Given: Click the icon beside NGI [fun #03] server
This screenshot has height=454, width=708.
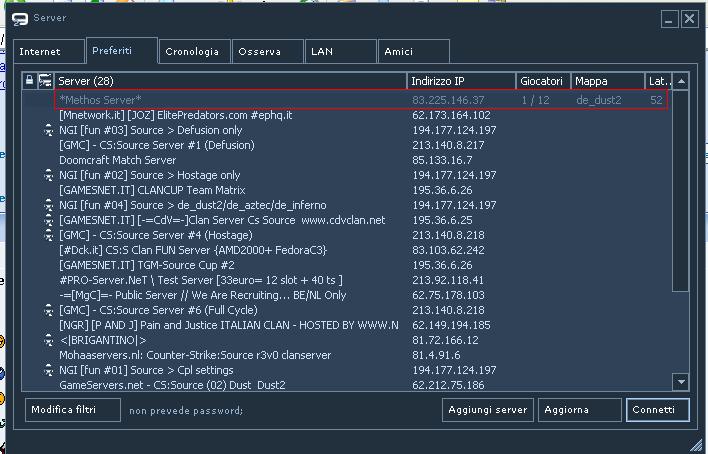Looking at the screenshot, I should 47,130.
